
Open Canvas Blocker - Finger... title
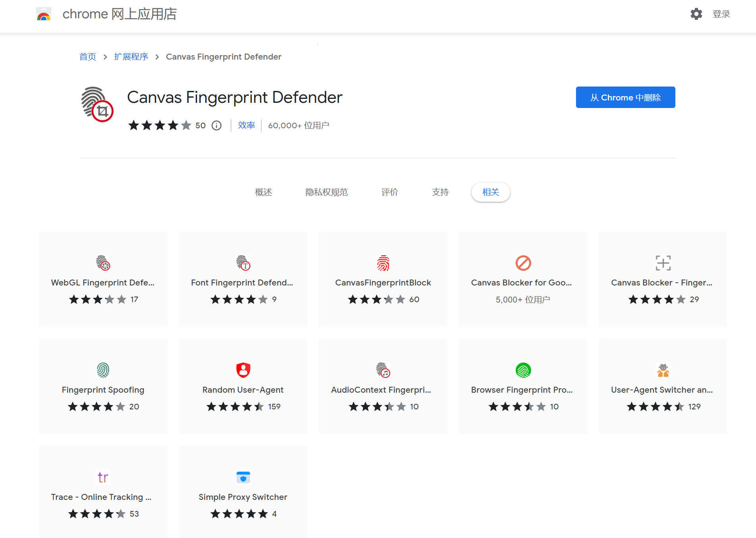pos(662,283)
